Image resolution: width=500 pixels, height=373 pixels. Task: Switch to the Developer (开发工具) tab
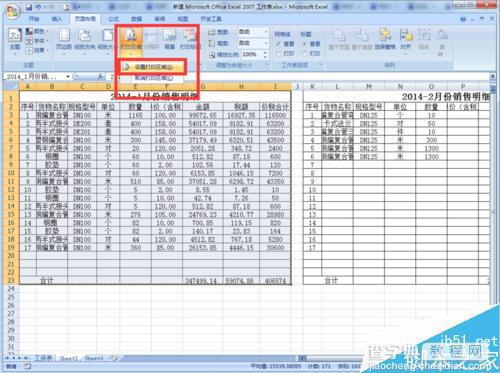(211, 19)
